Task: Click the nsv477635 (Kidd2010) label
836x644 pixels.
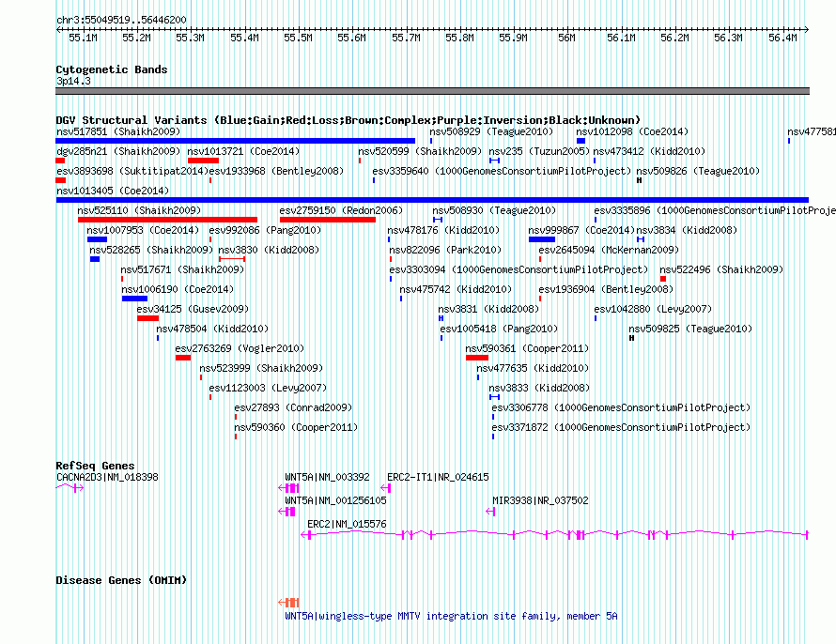Action: pos(533,368)
